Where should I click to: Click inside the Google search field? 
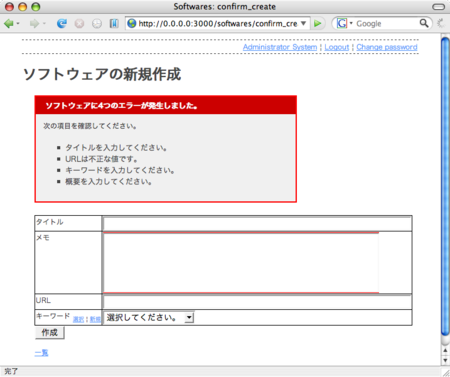coord(387,24)
